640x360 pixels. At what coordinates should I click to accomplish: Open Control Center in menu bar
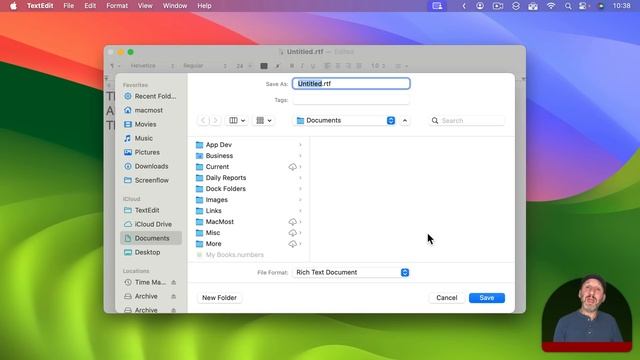pyautogui.click(x=584, y=6)
